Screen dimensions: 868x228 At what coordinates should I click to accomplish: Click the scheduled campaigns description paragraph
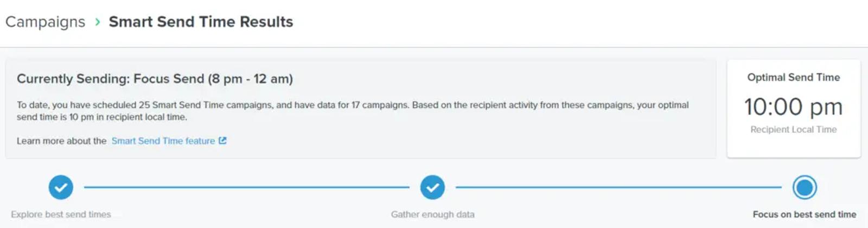(353, 111)
